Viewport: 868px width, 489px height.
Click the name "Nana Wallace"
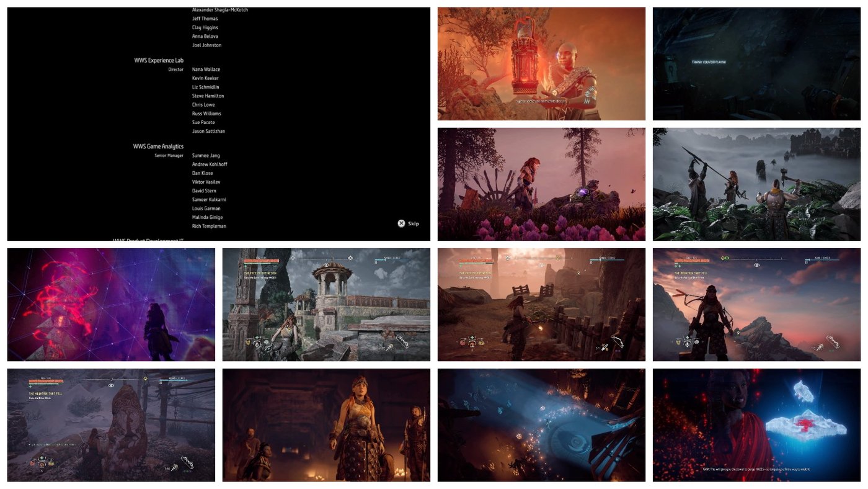pos(206,70)
